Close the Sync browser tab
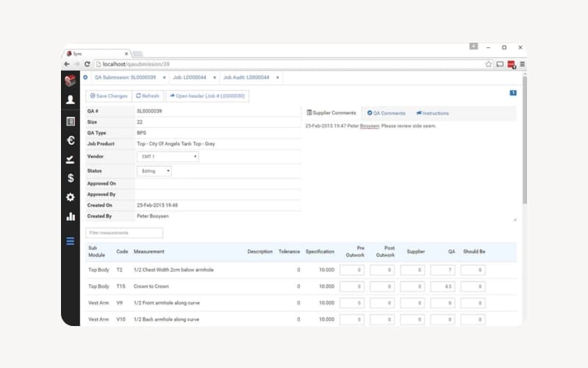 tap(126, 54)
